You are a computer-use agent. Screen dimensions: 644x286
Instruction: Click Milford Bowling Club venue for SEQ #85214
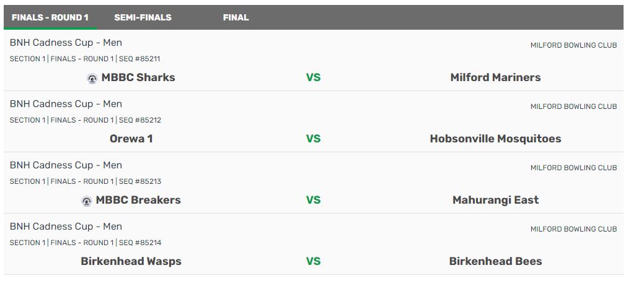573,229
